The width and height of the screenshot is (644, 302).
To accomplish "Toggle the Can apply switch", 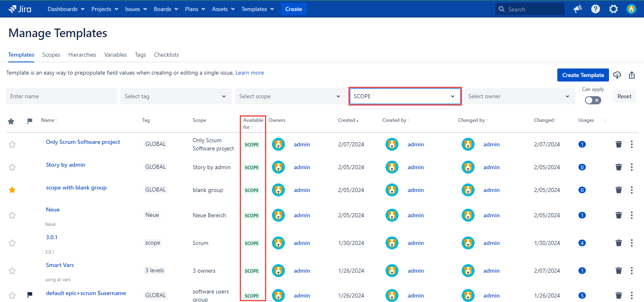I will tap(593, 100).
